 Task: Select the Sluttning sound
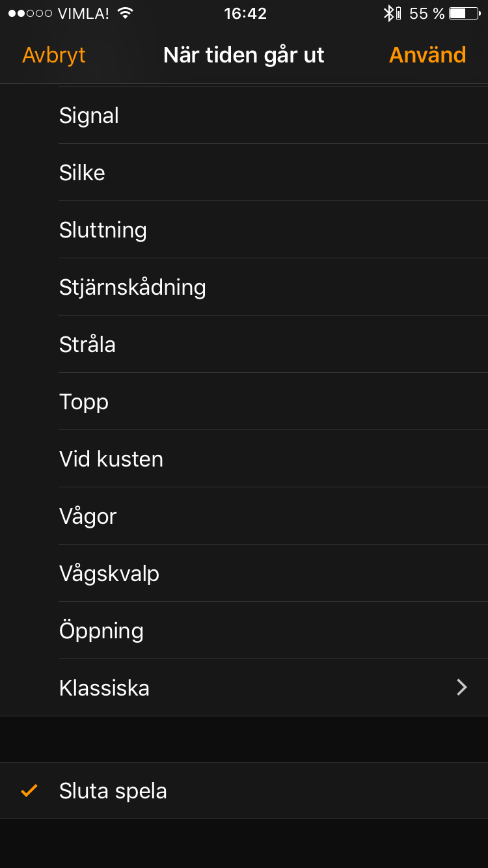tap(103, 230)
